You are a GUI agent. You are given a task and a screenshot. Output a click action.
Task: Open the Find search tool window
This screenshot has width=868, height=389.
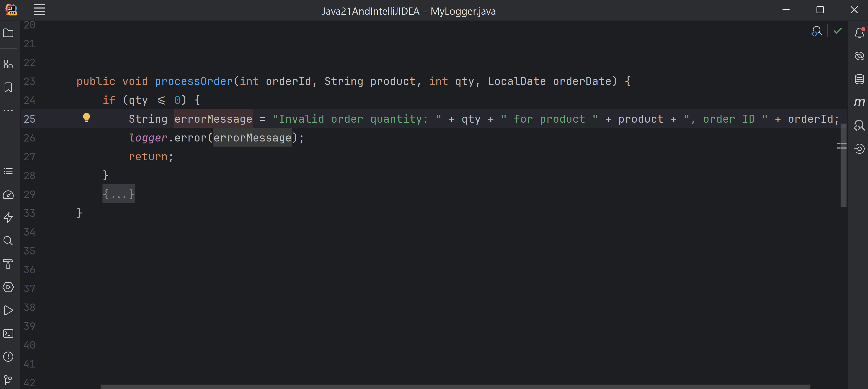click(8, 240)
